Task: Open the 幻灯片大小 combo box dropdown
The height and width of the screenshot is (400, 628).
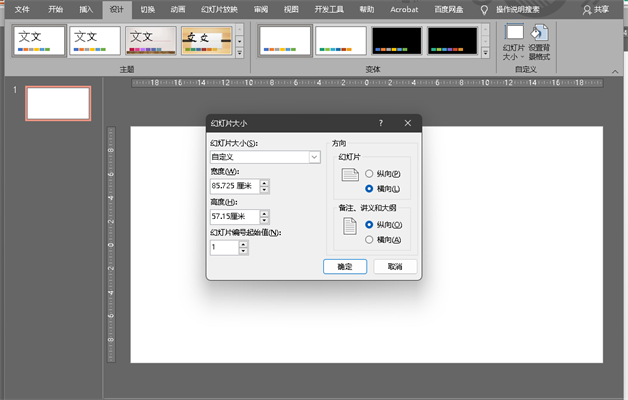Action: (314, 157)
